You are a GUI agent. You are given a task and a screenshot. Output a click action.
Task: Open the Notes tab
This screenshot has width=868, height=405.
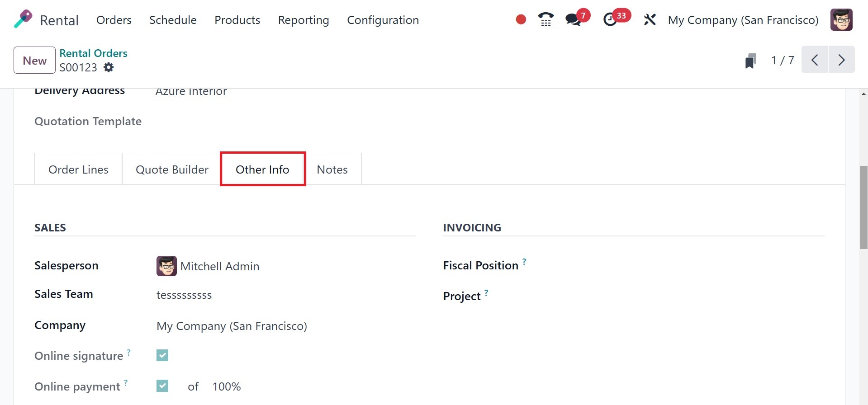332,170
